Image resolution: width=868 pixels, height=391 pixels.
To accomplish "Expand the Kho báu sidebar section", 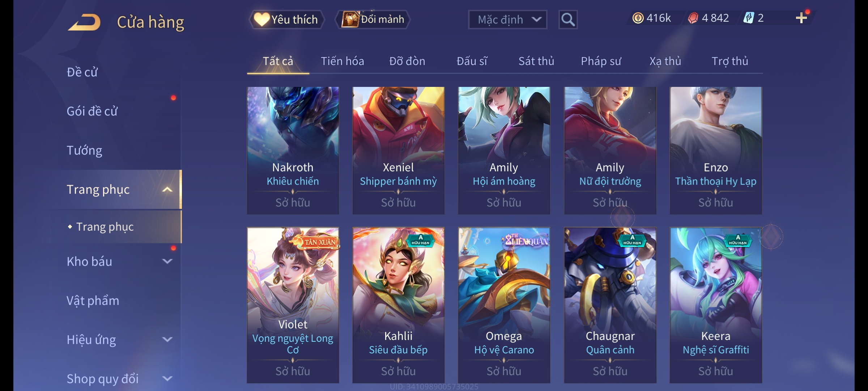I will pos(167,261).
